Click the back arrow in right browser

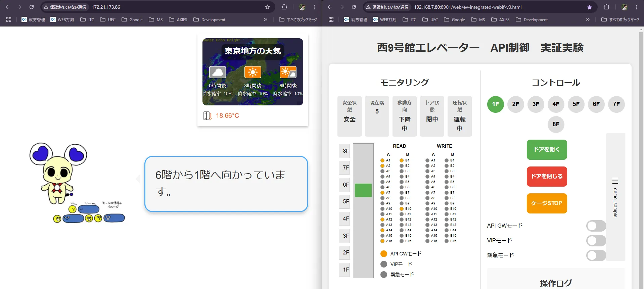tap(330, 7)
